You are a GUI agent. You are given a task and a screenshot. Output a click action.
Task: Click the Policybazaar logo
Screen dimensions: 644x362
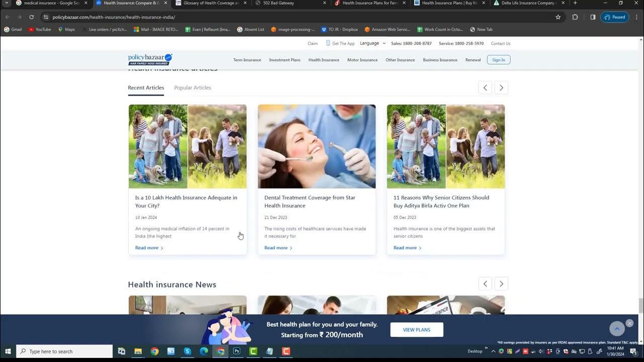[150, 59]
